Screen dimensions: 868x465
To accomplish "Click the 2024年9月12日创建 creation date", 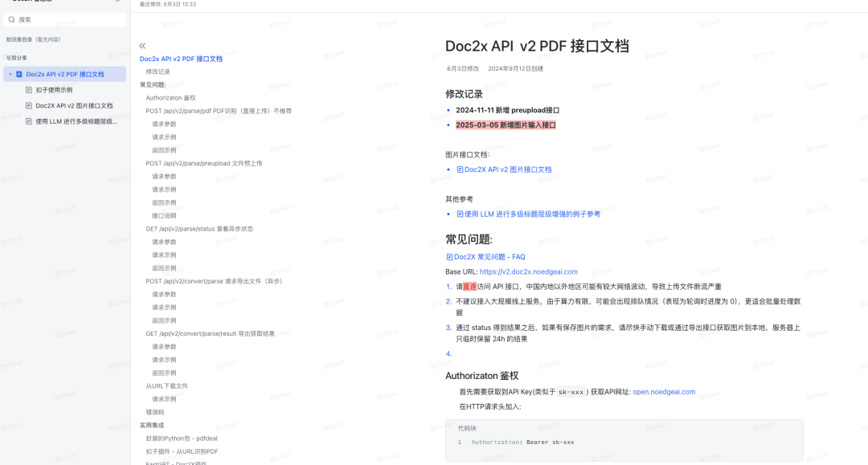I will (x=515, y=68).
